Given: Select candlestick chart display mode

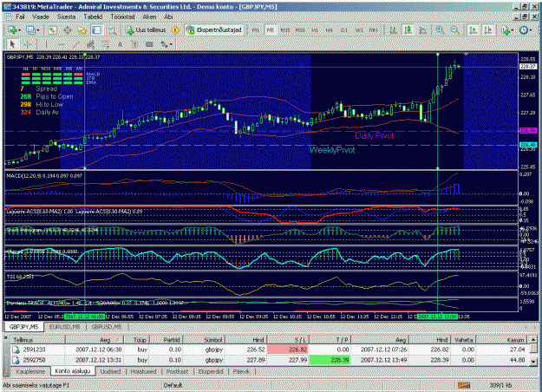Looking at the screenshot, I should click(x=408, y=30).
